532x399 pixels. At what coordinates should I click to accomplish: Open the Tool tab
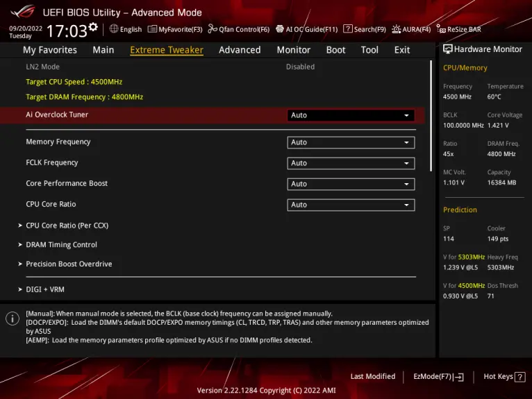pyautogui.click(x=369, y=50)
